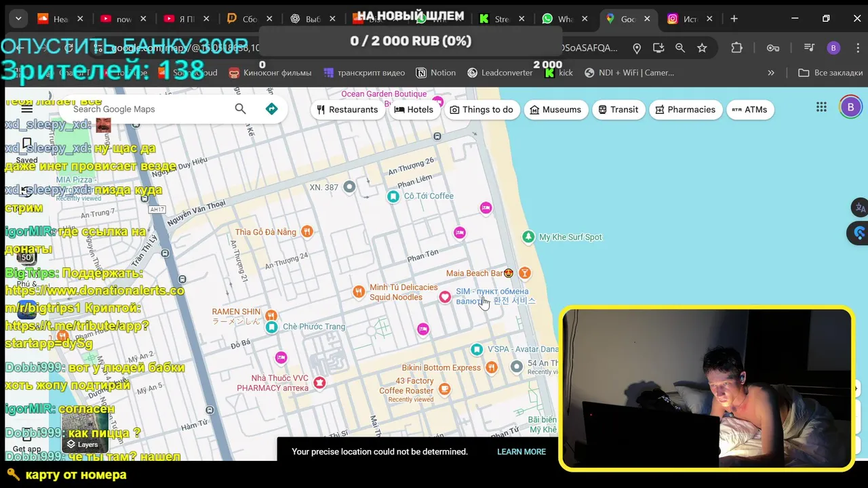Click the location pin icon in address bar

[637, 48]
